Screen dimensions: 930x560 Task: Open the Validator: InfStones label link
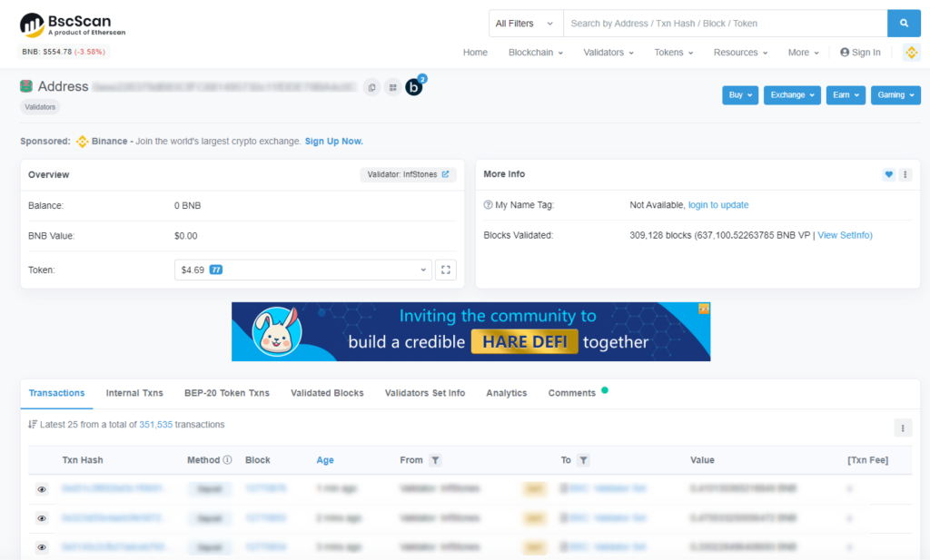(408, 174)
